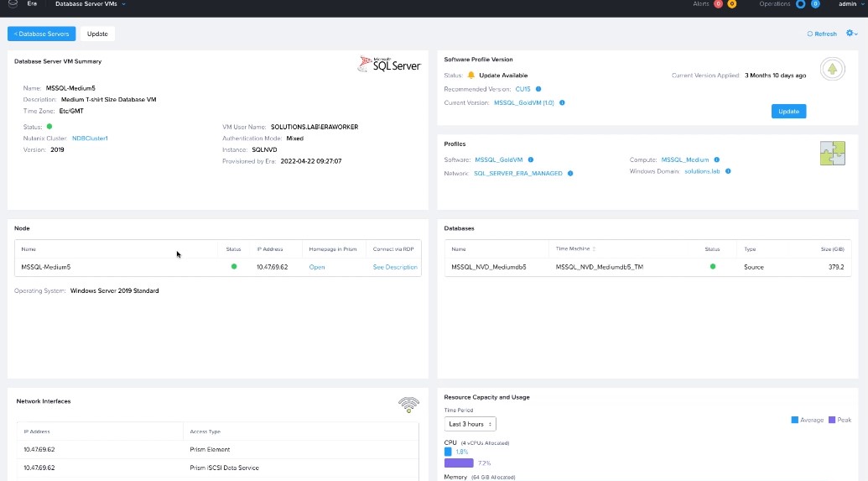Image resolution: width=868 pixels, height=481 pixels.
Task: Click the SQL Server logo
Action: coord(389,65)
